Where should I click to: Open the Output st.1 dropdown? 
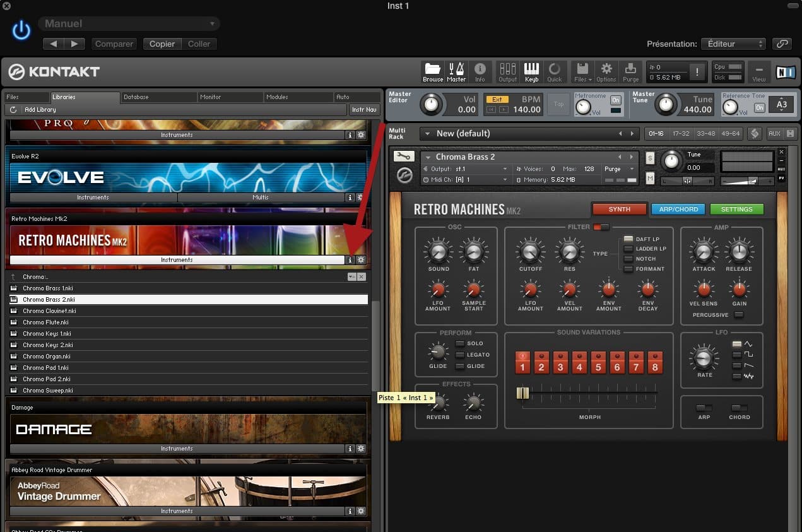click(466, 169)
